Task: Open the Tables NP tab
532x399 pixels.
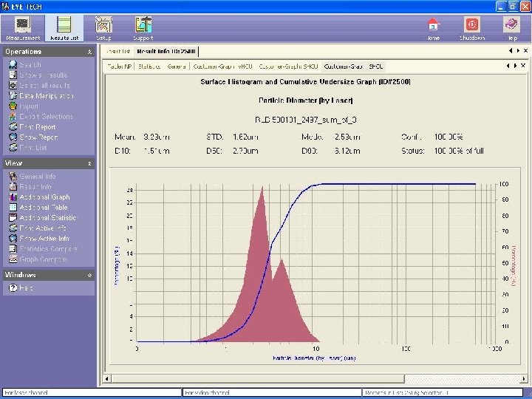Action: pyautogui.click(x=119, y=66)
